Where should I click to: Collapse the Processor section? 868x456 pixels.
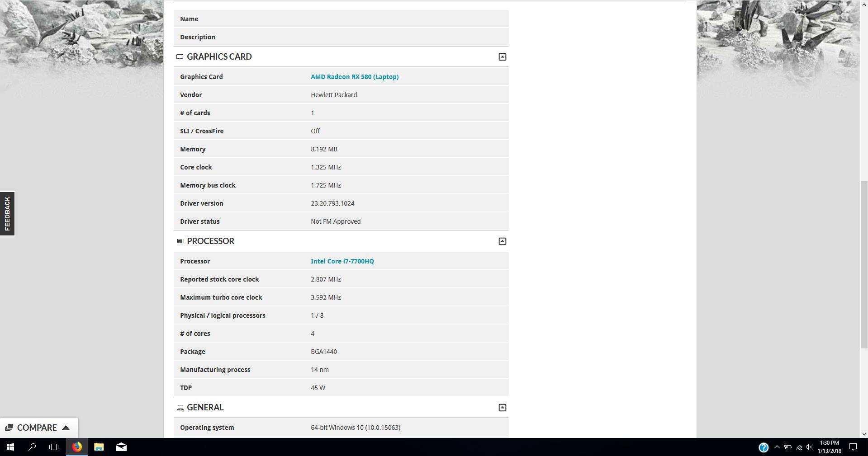(x=502, y=241)
